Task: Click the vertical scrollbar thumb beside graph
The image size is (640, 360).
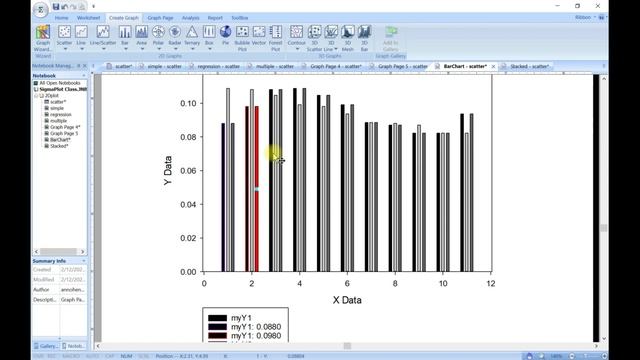Action: coord(604,227)
